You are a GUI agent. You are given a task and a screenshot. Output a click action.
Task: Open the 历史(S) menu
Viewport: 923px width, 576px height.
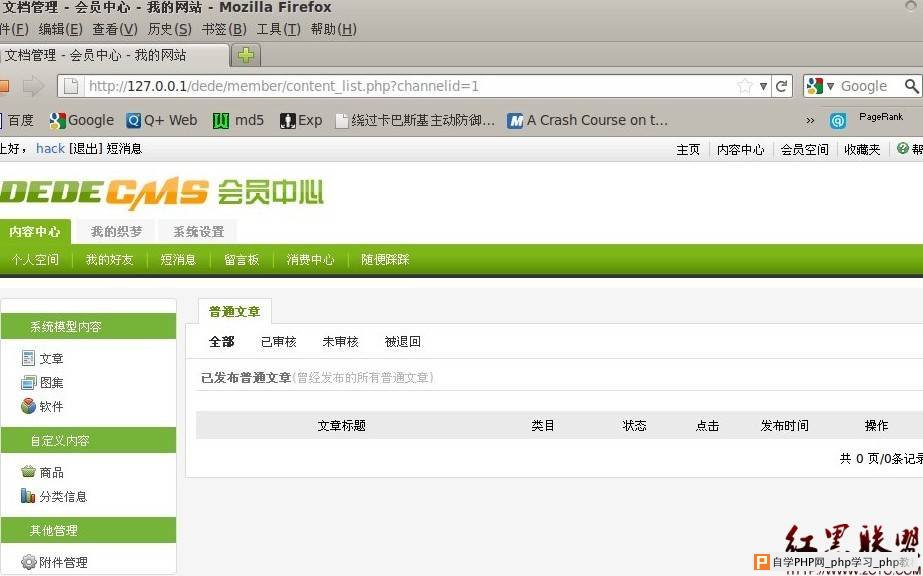(170, 29)
